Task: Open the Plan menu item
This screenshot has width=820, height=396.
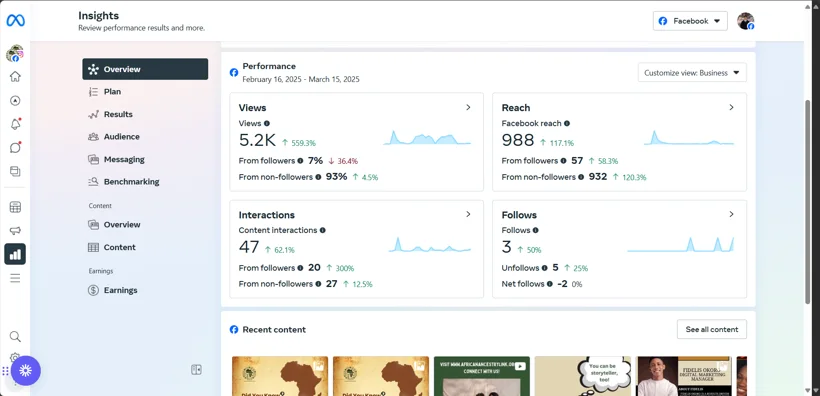Action: point(145,92)
